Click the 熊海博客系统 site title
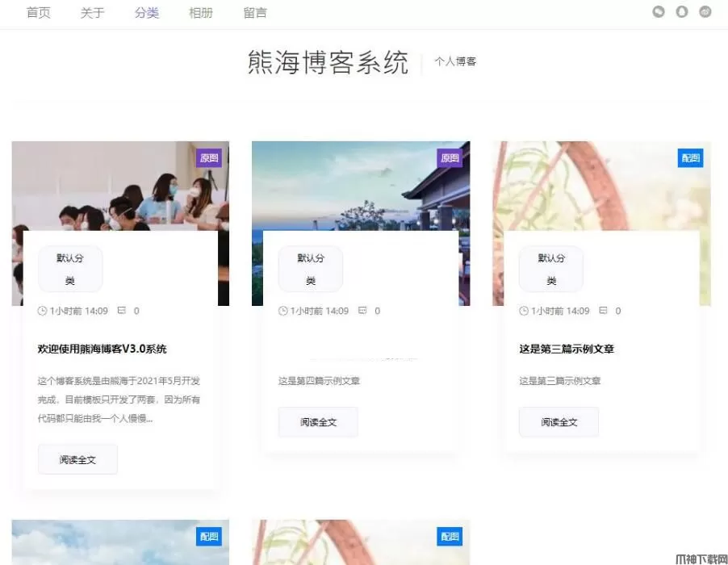728x565 pixels. 328,62
